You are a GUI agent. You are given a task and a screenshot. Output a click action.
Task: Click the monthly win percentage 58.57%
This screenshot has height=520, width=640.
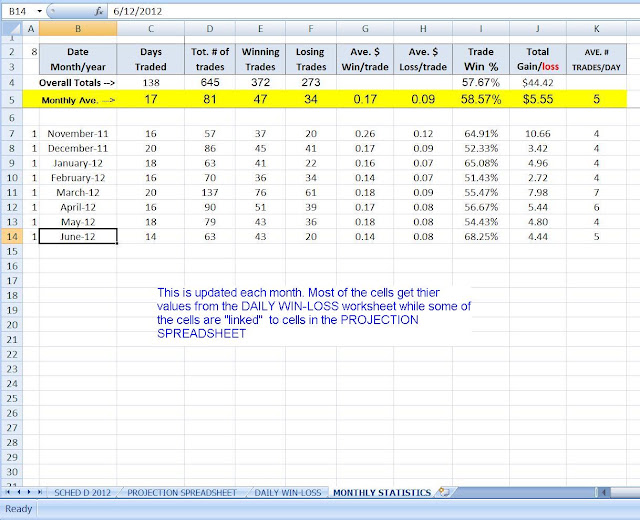pos(481,99)
